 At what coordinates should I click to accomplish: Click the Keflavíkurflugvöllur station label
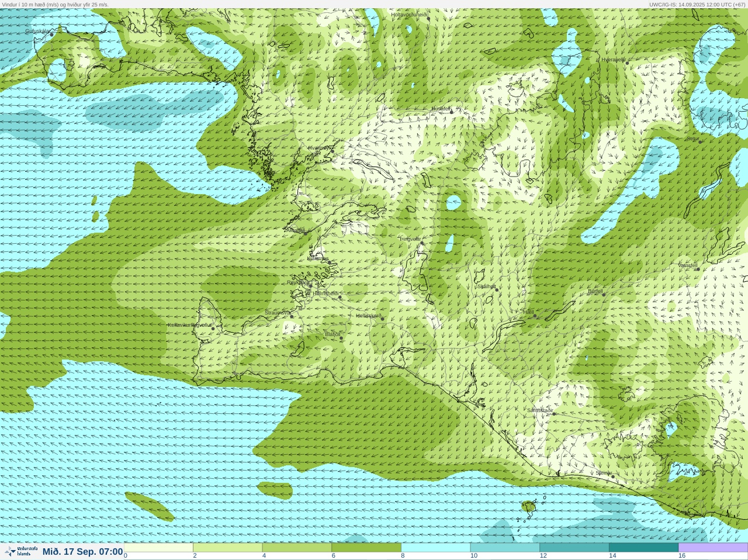pyautogui.click(x=190, y=325)
